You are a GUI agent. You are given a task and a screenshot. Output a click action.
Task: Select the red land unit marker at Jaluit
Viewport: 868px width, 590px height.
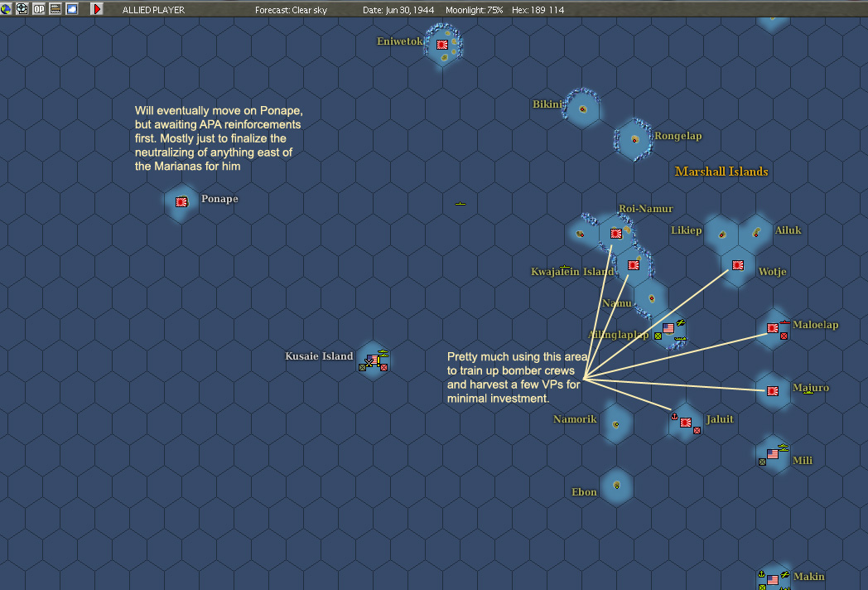pyautogui.click(x=697, y=430)
